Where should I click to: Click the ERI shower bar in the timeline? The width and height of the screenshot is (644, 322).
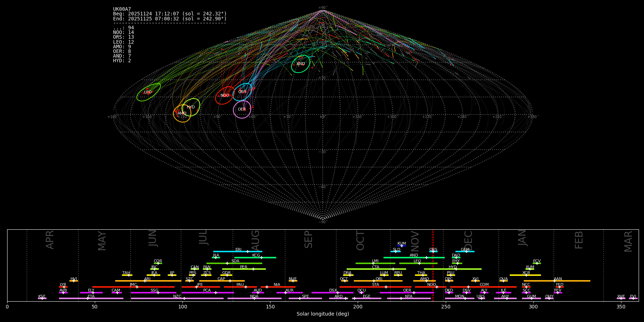point(238,252)
